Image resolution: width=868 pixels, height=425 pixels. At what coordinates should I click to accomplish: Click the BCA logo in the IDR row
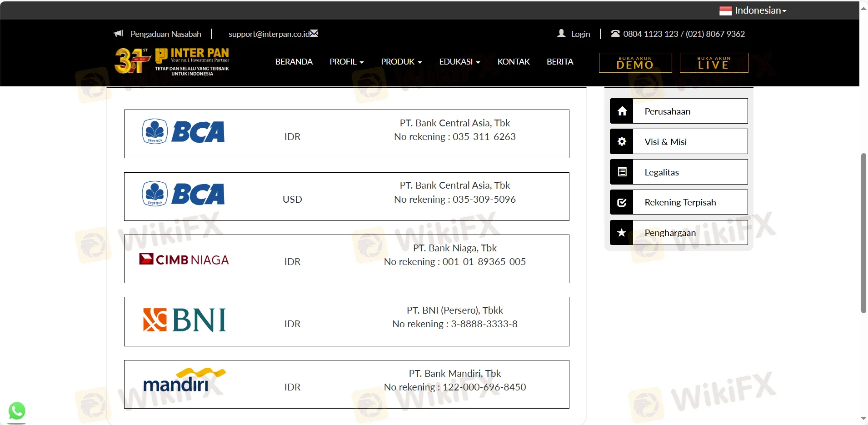click(x=184, y=132)
